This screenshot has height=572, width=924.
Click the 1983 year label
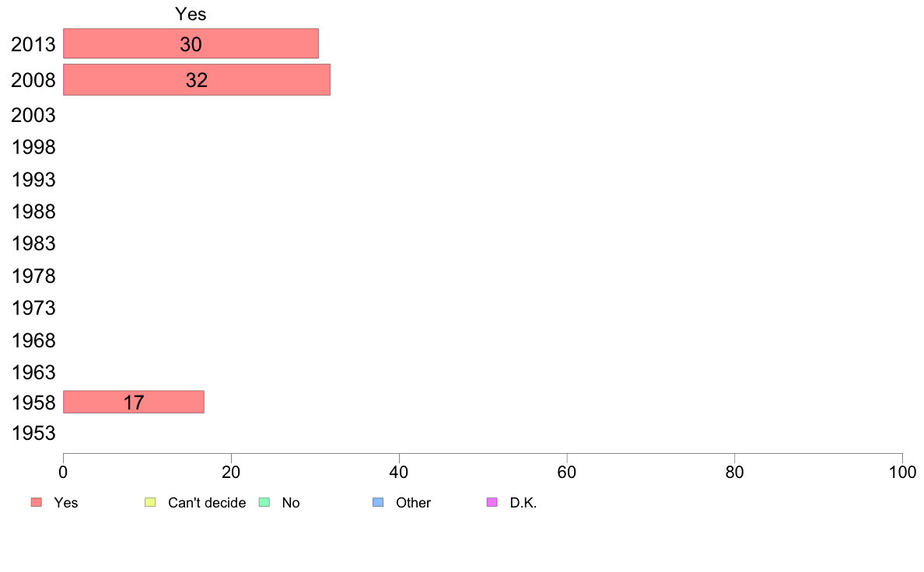[x=33, y=244]
